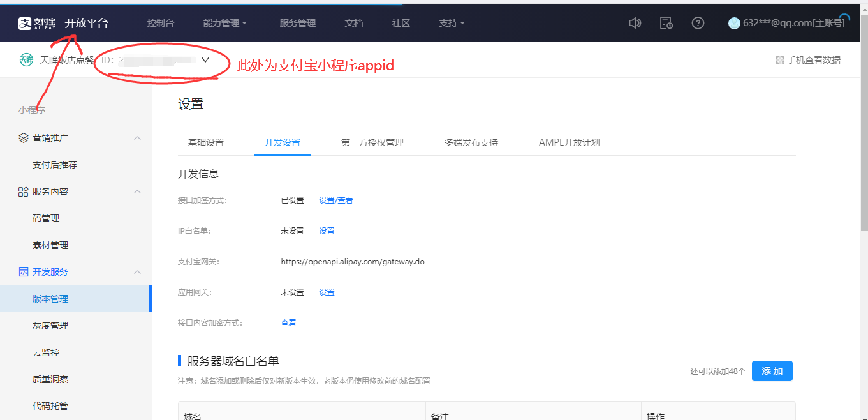Viewport: 868px width, 420px height.
Task: Open 质量洞察 in the sidebar
Action: pos(50,379)
